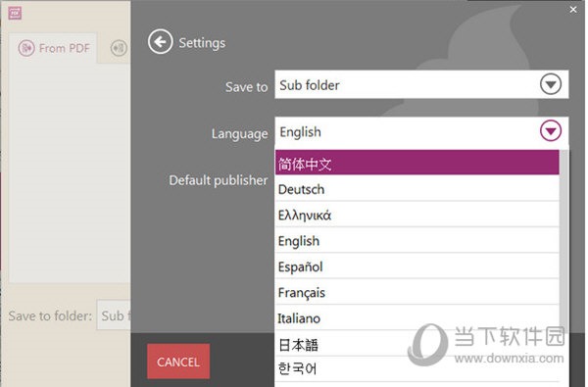Collapse the Language dropdown arrow
This screenshot has height=387, width=588.
coord(550,131)
